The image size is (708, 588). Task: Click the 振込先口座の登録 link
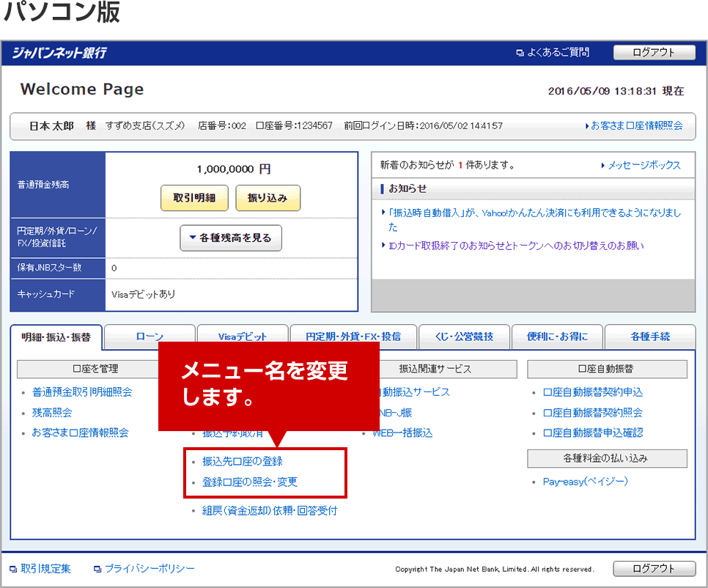(x=242, y=461)
